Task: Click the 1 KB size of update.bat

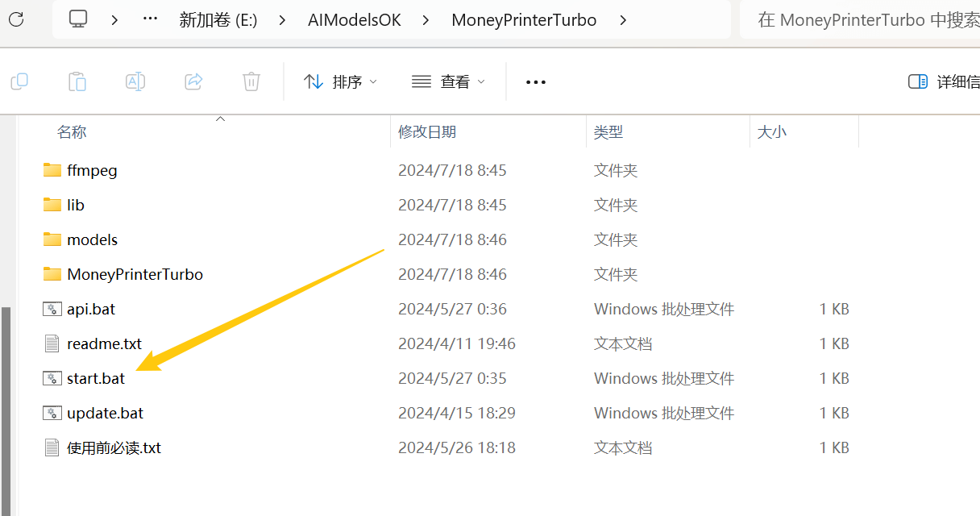Action: point(834,414)
